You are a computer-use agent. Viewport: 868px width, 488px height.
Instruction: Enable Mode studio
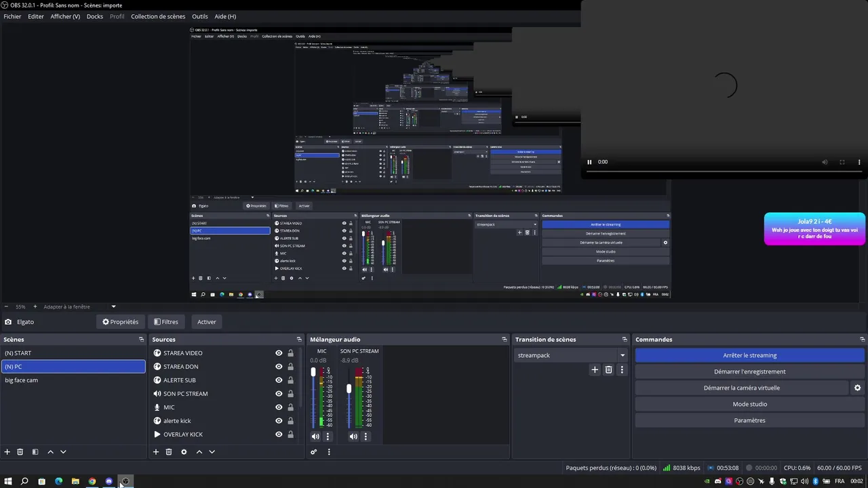750,404
